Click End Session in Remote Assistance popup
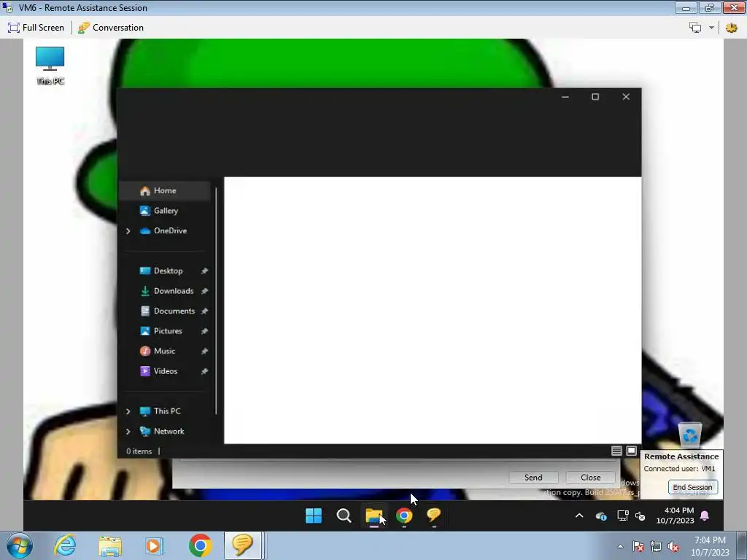 692,487
